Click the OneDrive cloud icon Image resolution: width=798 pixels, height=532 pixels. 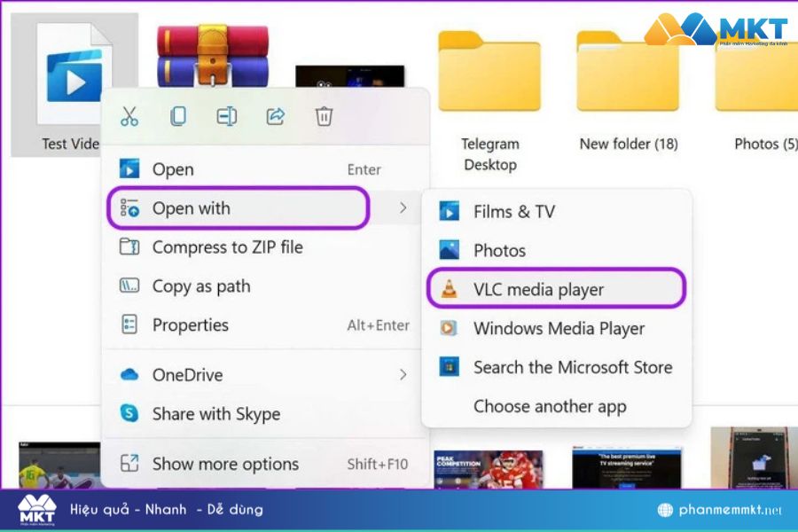[129, 375]
